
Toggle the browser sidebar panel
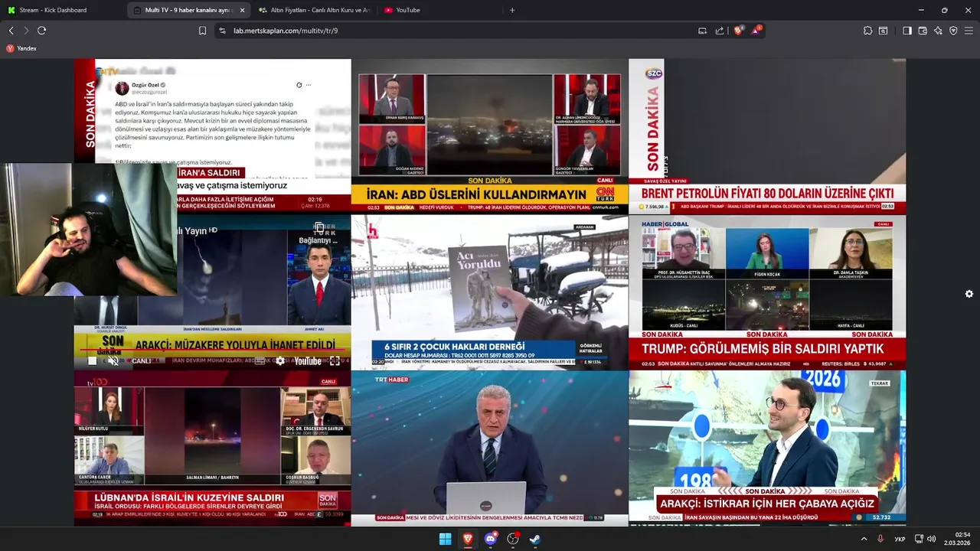[x=907, y=31]
